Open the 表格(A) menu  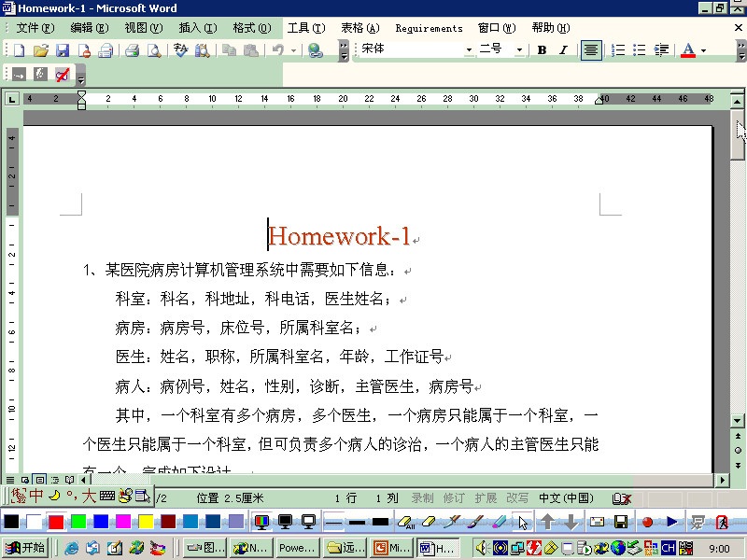tap(360, 28)
